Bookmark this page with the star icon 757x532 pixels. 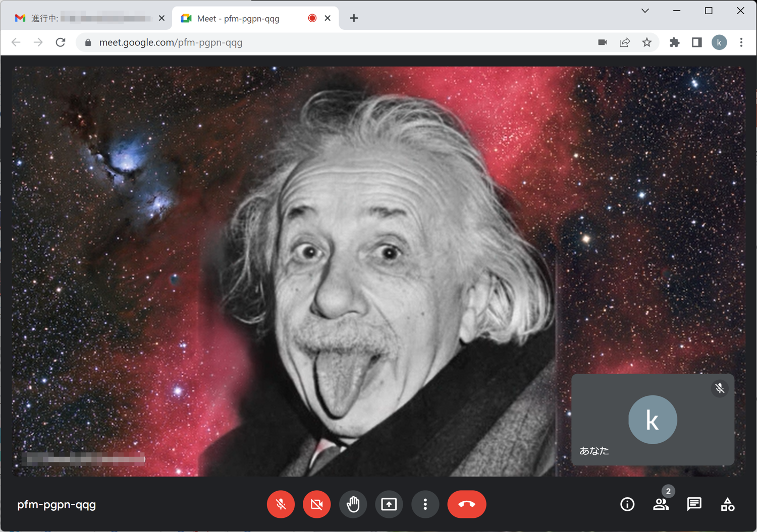pos(647,42)
